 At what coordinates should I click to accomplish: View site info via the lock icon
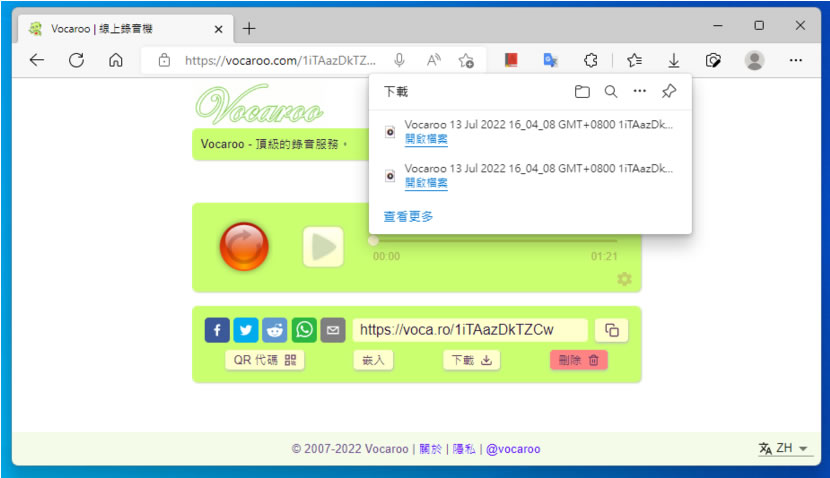164,60
